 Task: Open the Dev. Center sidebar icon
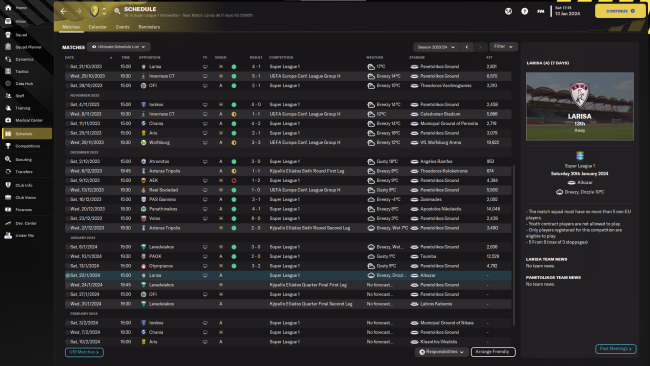(8, 223)
